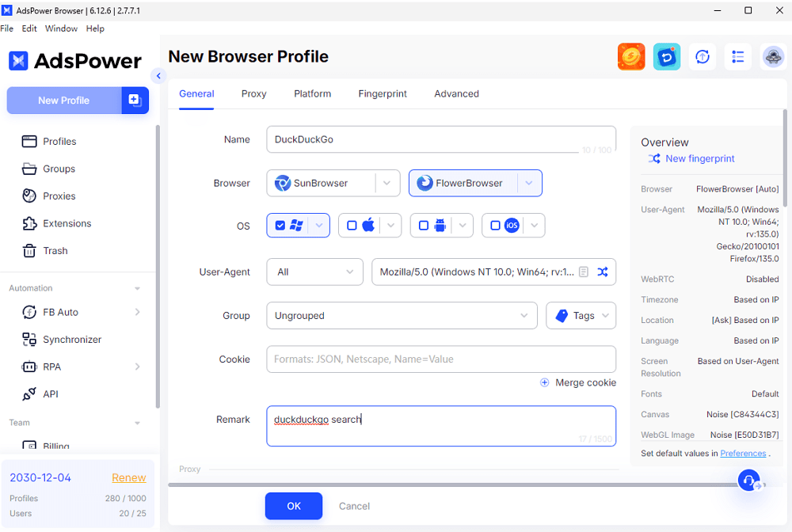Switch to the Platform tab

[x=312, y=93]
